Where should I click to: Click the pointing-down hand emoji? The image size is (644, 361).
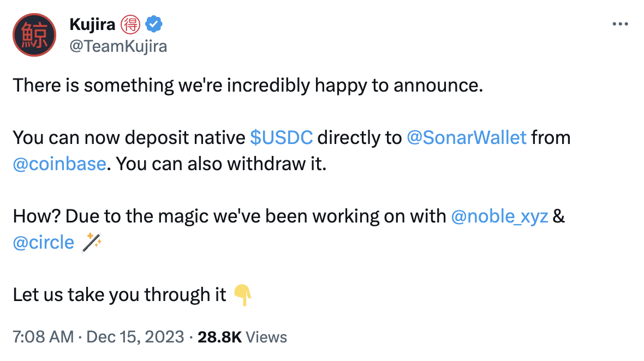click(242, 295)
